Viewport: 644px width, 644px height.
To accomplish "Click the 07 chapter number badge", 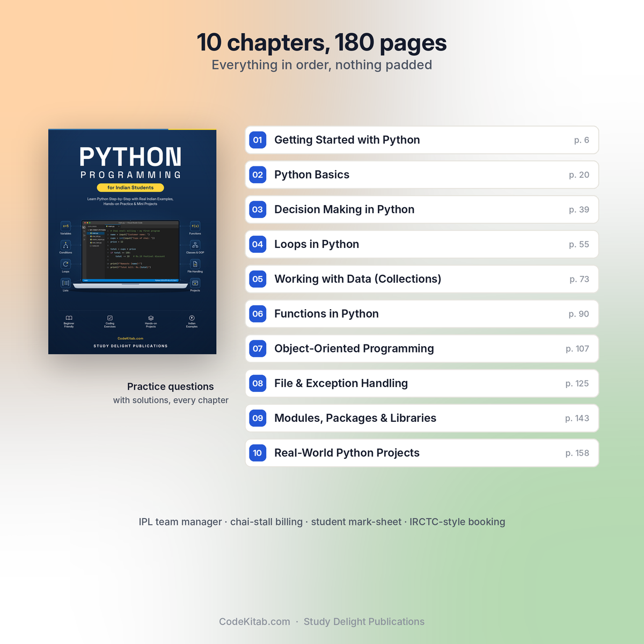I will [x=258, y=349].
